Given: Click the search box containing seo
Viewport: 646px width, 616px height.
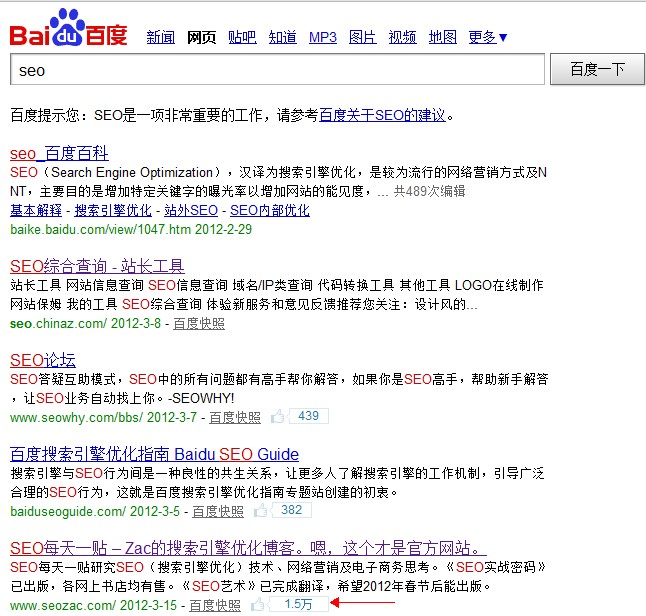Looking at the screenshot, I should tap(277, 69).
